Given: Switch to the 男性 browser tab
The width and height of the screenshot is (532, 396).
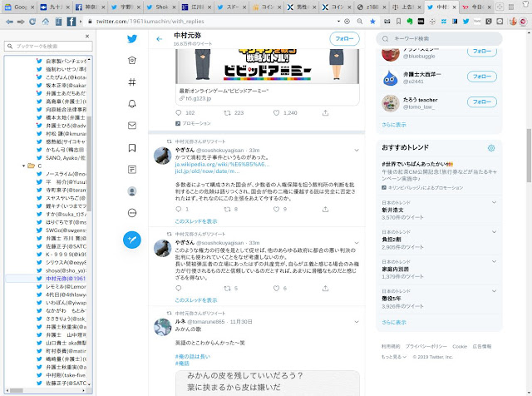Looking at the screenshot, I should 301,7.
